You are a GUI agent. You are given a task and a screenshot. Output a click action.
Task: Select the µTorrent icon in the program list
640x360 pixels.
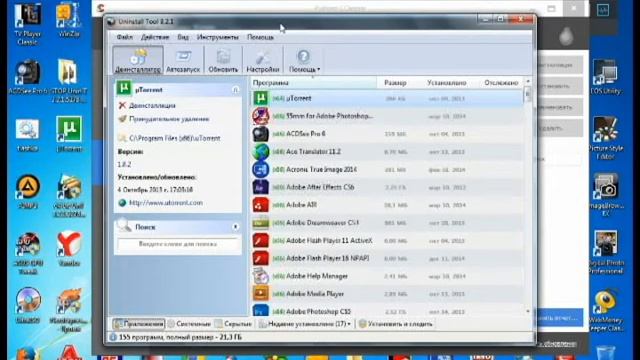pos(260,98)
